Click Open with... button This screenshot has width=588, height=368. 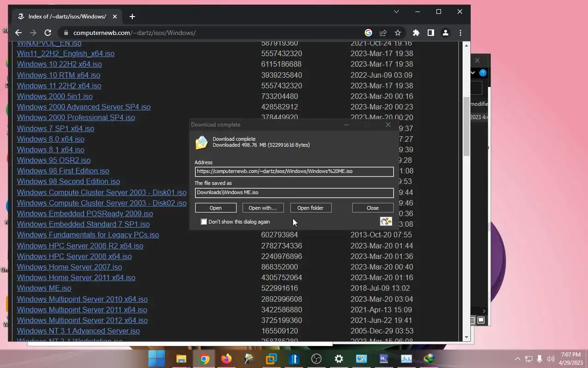pyautogui.click(x=263, y=208)
